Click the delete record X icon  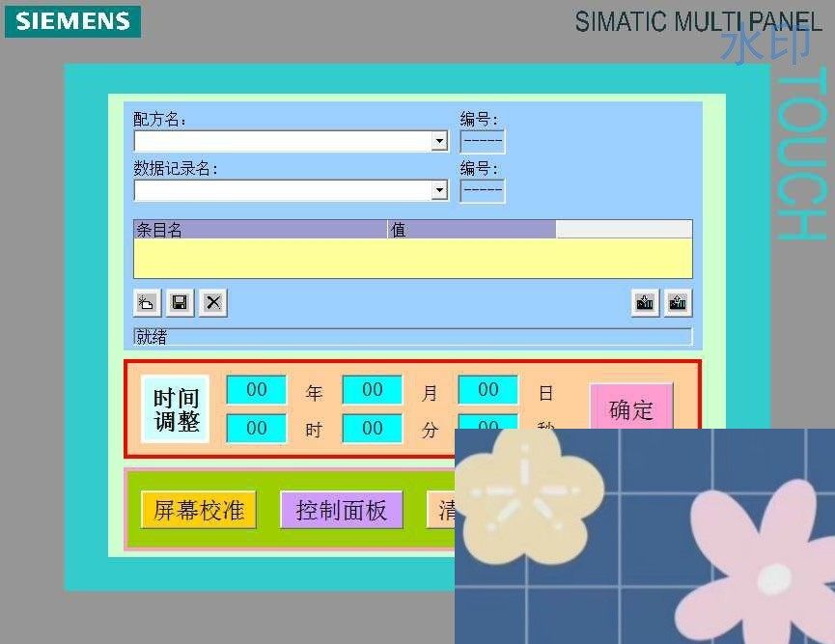coord(213,303)
